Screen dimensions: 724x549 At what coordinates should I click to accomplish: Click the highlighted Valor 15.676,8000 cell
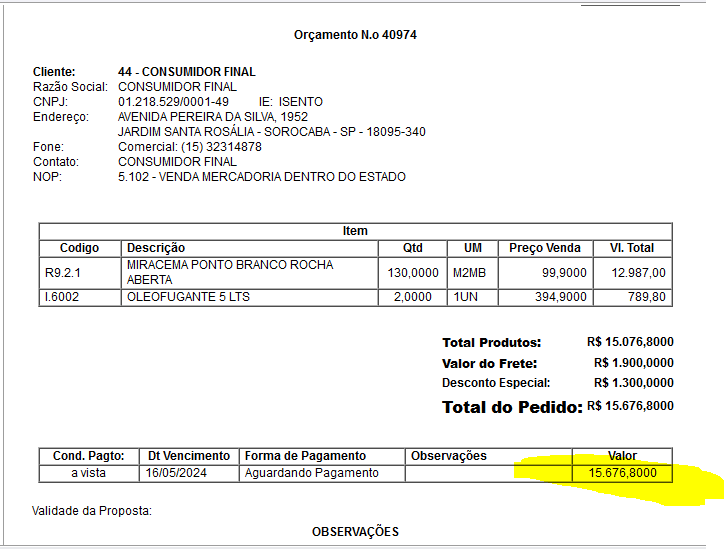[x=622, y=473]
